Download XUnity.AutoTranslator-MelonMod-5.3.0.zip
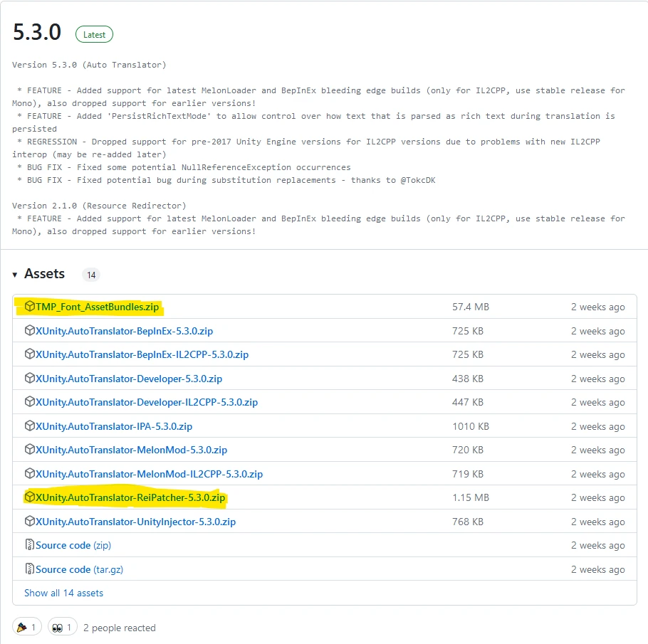The height and width of the screenshot is (644, 648). [131, 450]
